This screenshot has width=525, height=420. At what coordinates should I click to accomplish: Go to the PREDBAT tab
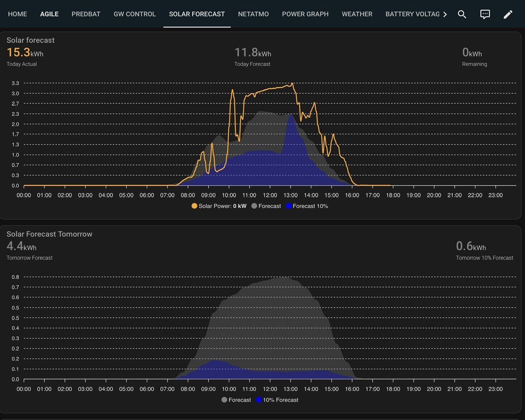[86, 14]
